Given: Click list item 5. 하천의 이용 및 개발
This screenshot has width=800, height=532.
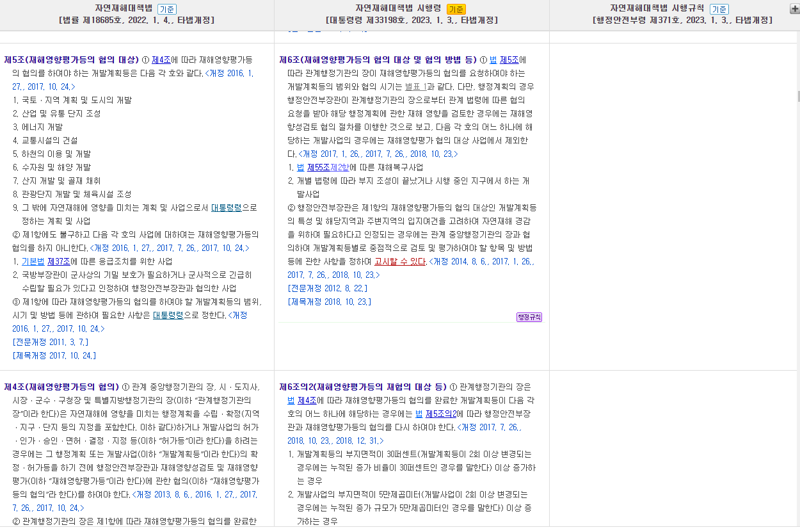Looking at the screenshot, I should click(x=52, y=154).
